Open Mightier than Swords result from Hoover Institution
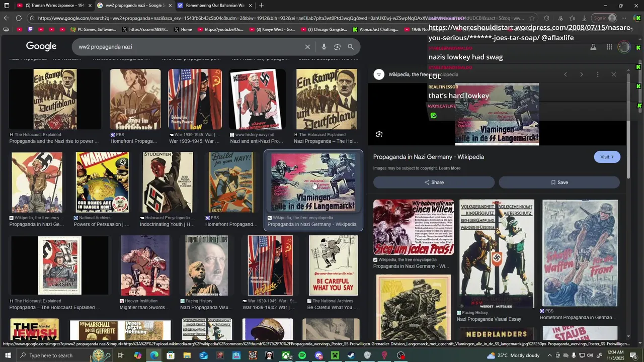644x362 pixels. (x=145, y=265)
